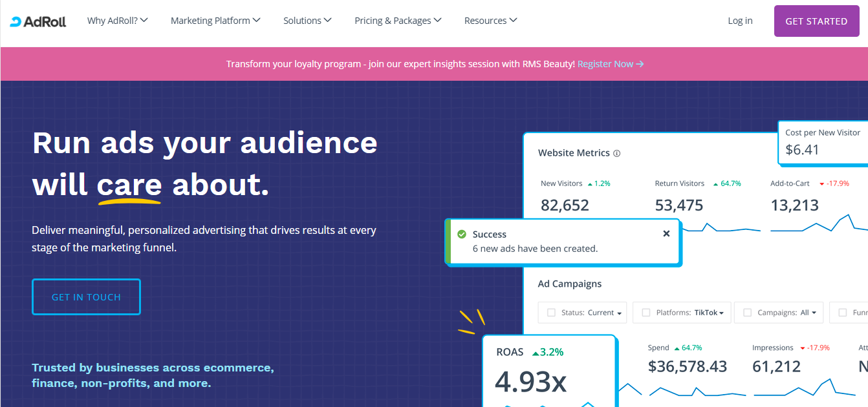Click the green Success checkmark icon

pos(462,234)
